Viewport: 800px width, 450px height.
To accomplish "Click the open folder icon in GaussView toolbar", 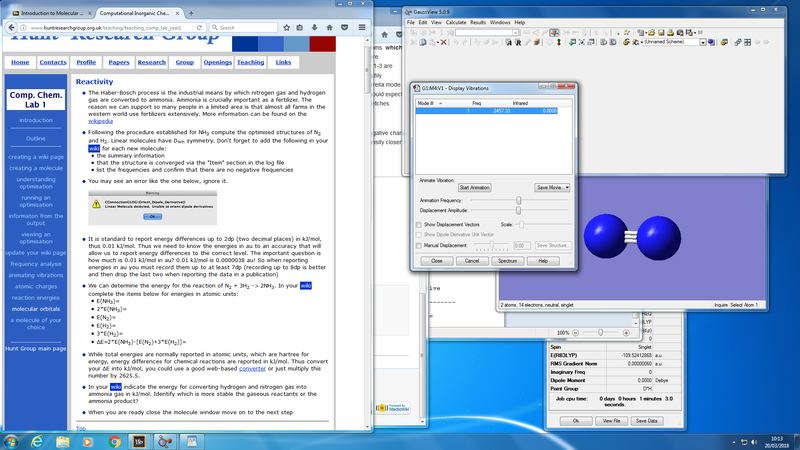I will coord(652,32).
